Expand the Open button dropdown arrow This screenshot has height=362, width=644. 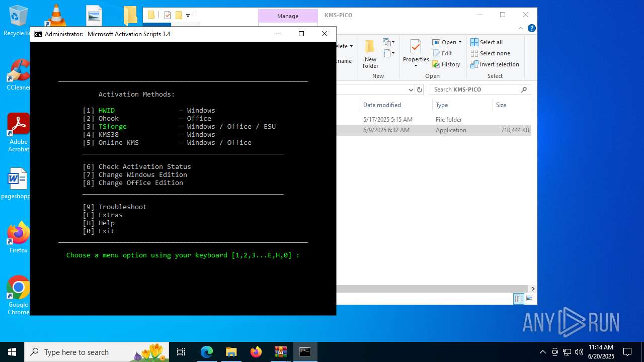[460, 42]
